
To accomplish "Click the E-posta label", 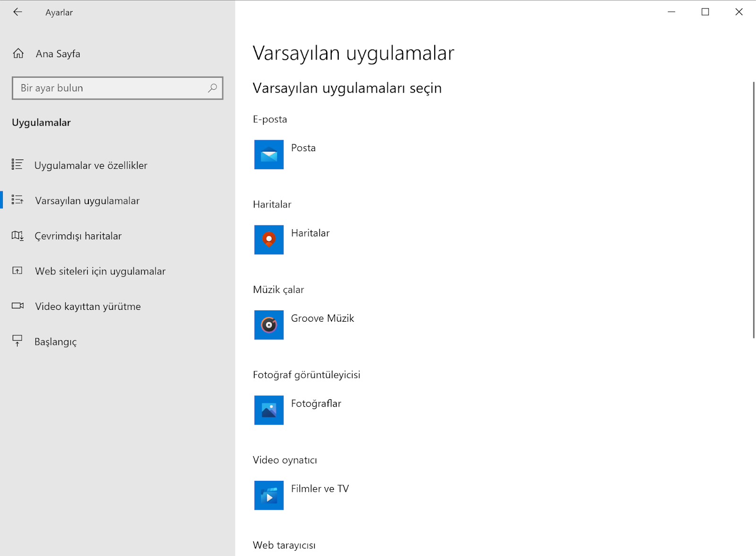I will click(x=270, y=119).
